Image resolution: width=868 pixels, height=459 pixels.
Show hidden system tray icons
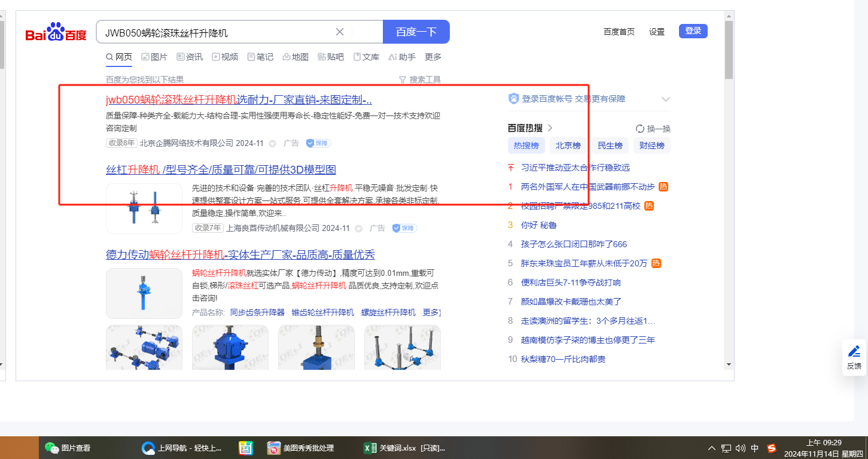pos(712,448)
